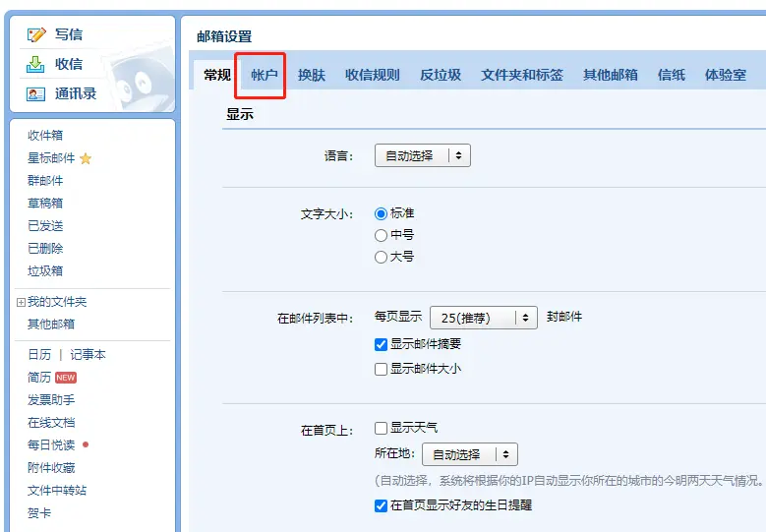This screenshot has width=766, height=532.
Task: Open the 垃圾箱 folder
Action: point(45,270)
